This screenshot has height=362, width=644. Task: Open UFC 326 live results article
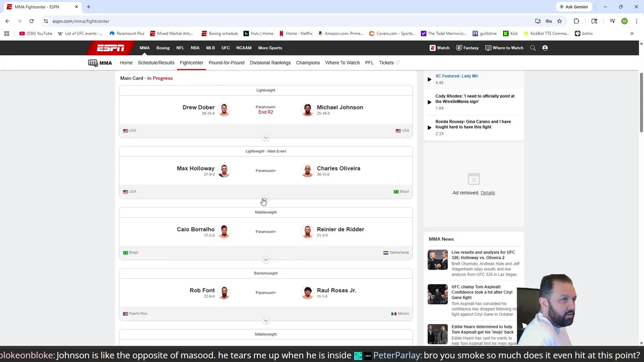(483, 255)
